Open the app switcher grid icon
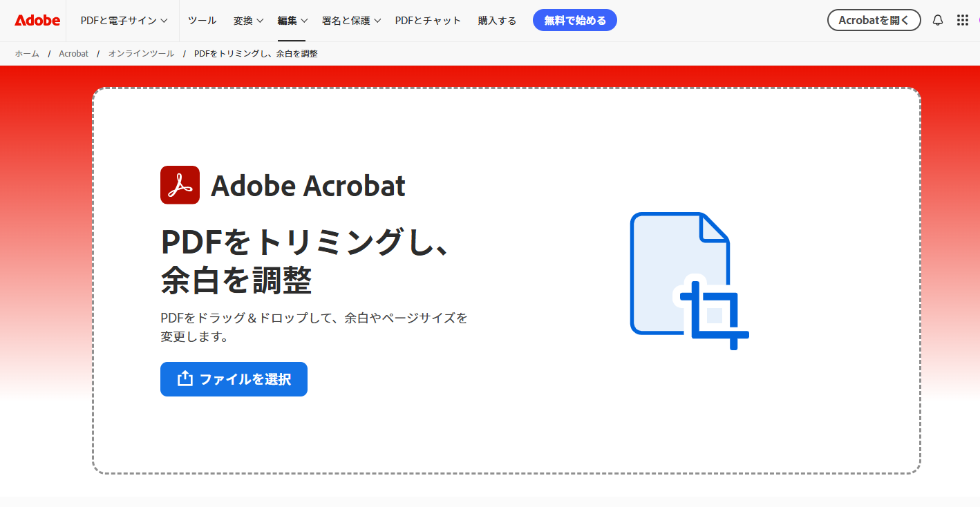Screen dimensions: 980x507 tap(963, 20)
